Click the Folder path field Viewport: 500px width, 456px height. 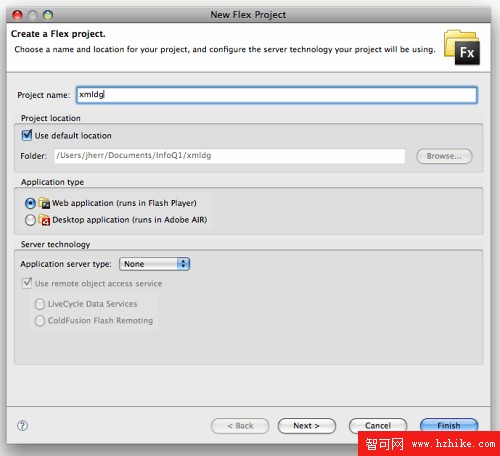(230, 156)
